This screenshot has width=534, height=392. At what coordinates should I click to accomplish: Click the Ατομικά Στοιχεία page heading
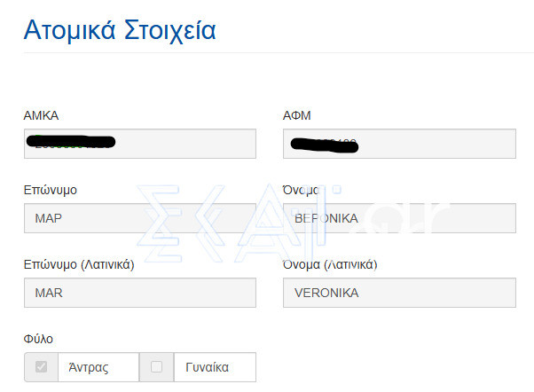click(120, 31)
